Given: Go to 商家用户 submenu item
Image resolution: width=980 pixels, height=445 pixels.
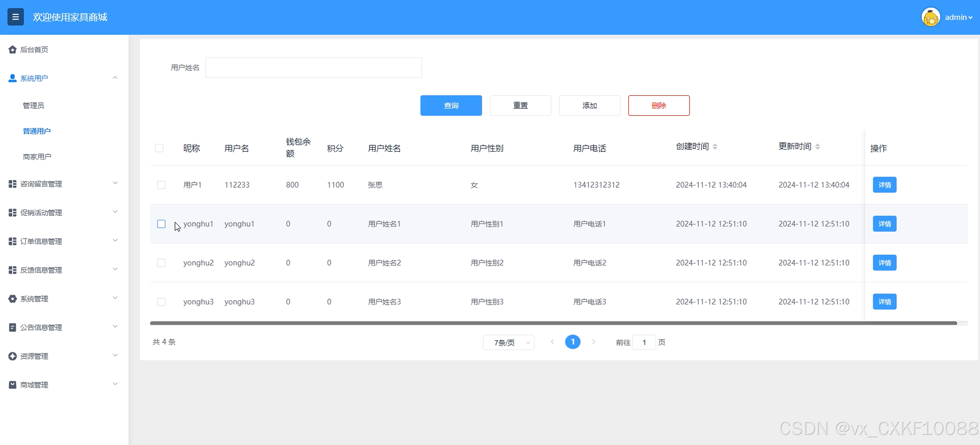Looking at the screenshot, I should click(37, 157).
